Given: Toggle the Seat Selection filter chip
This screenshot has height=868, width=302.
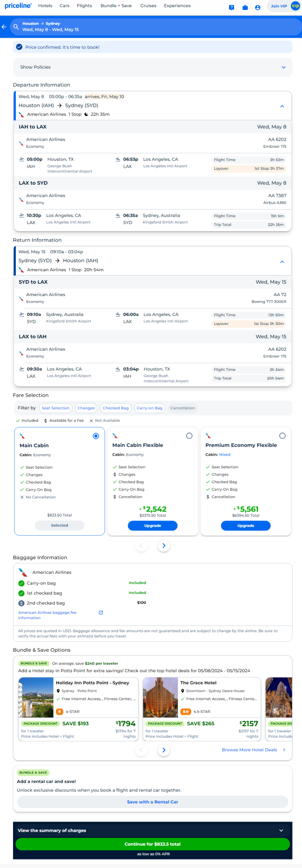Looking at the screenshot, I should click(x=55, y=408).
